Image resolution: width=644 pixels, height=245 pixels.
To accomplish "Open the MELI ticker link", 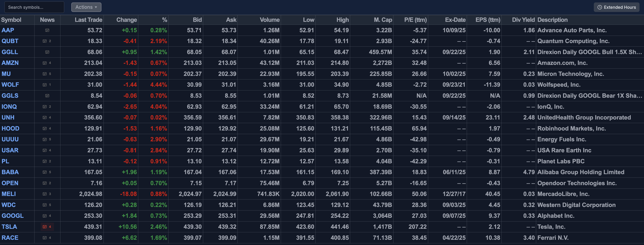I will [9, 194].
